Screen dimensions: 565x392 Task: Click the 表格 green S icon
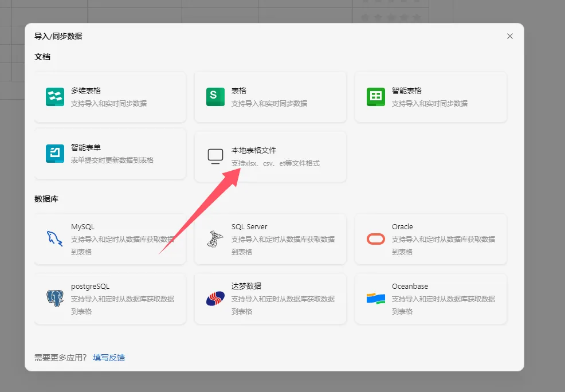tap(215, 97)
